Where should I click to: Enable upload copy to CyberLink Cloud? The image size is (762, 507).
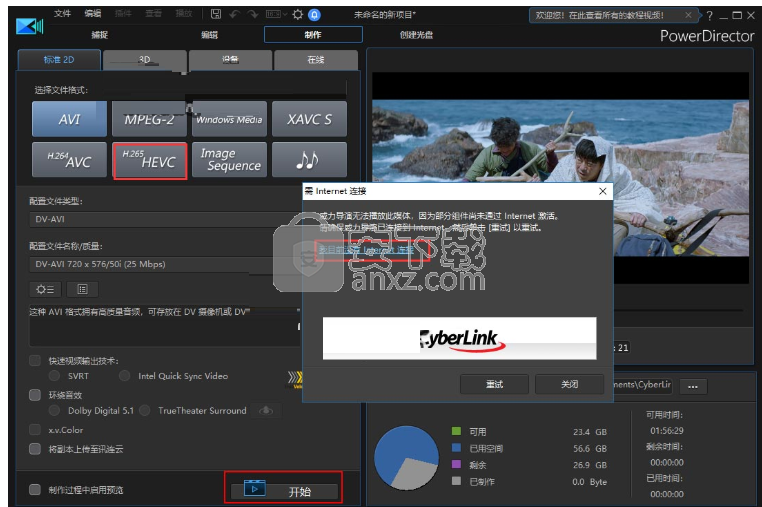[35, 449]
